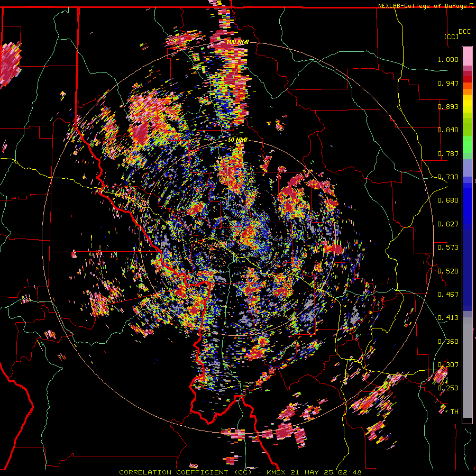The height and width of the screenshot is (476, 476).
Task: Pick the gray bottom color bar segment
Action: (467, 368)
